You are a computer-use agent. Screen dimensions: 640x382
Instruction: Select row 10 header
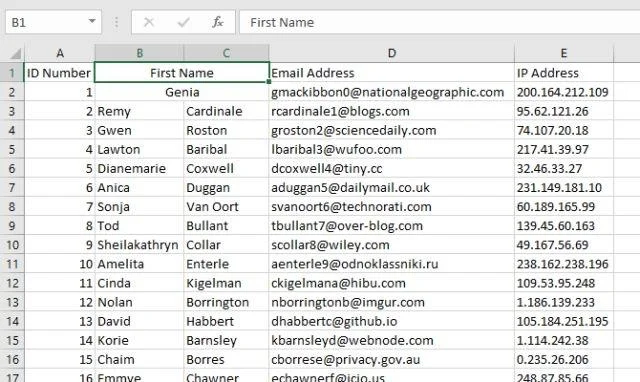(x=12, y=244)
